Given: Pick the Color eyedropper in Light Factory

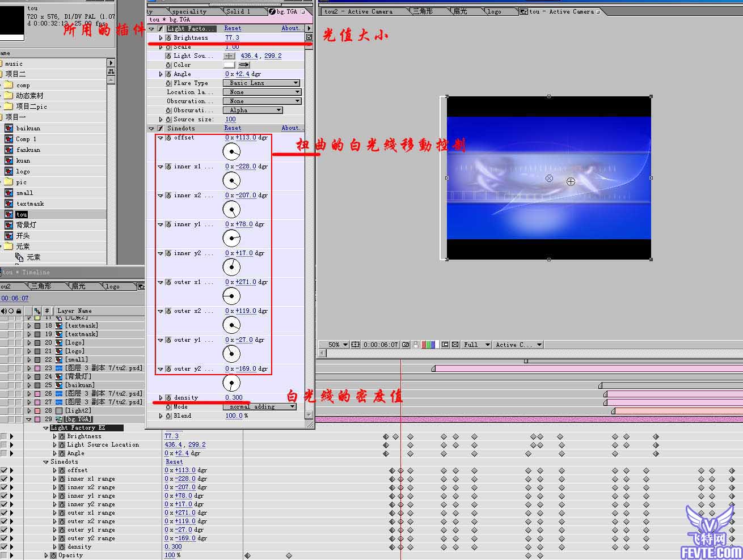Looking at the screenshot, I should click(x=244, y=65).
